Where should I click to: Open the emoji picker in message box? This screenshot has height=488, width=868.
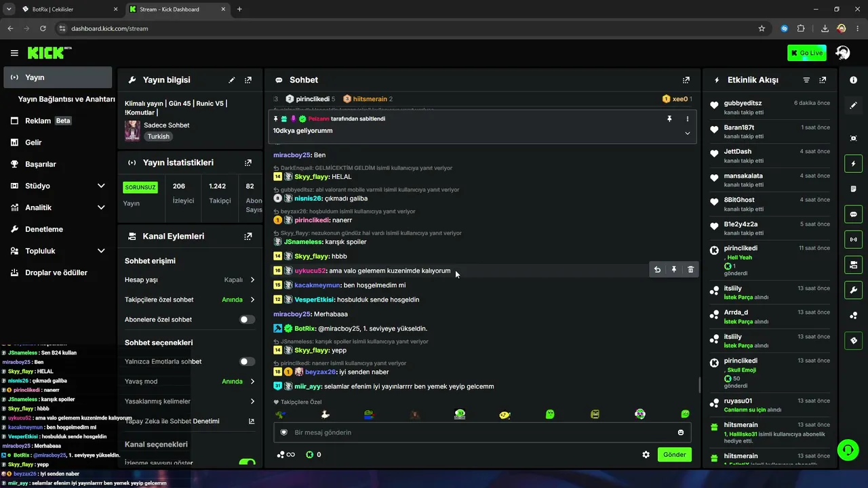(681, 432)
